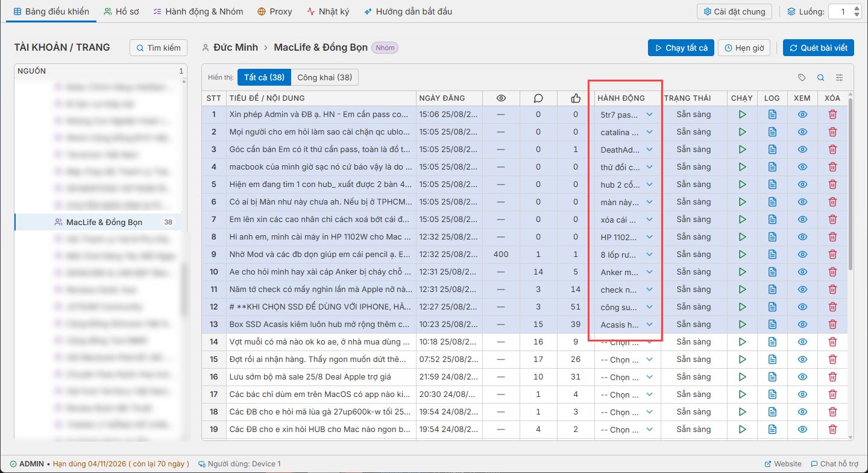This screenshot has width=868, height=473.
Task: Open the log for row 11
Action: [x=772, y=290]
